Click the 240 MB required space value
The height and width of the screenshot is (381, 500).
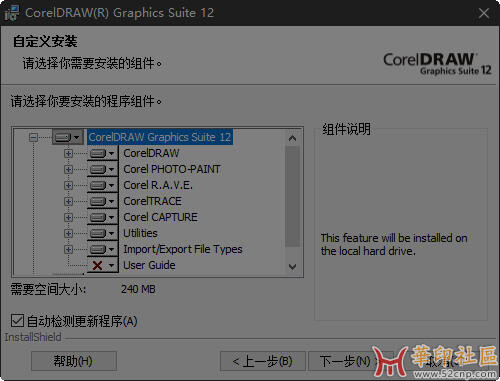(x=138, y=289)
